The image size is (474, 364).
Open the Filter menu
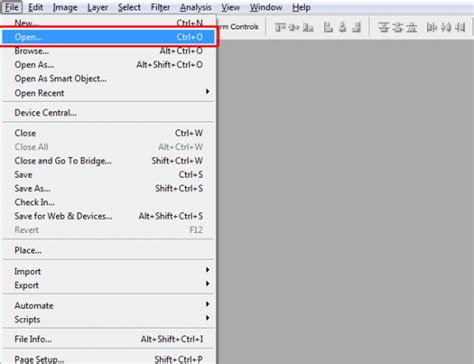click(x=160, y=7)
